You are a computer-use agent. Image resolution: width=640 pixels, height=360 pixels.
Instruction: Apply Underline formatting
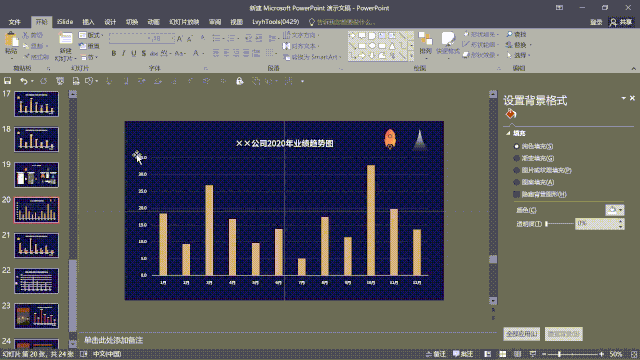[x=133, y=53]
